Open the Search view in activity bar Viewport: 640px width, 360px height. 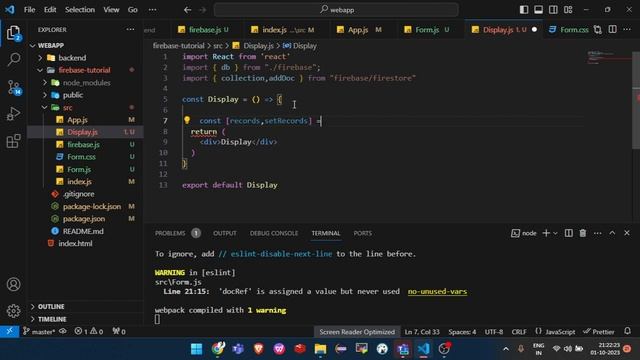13,60
